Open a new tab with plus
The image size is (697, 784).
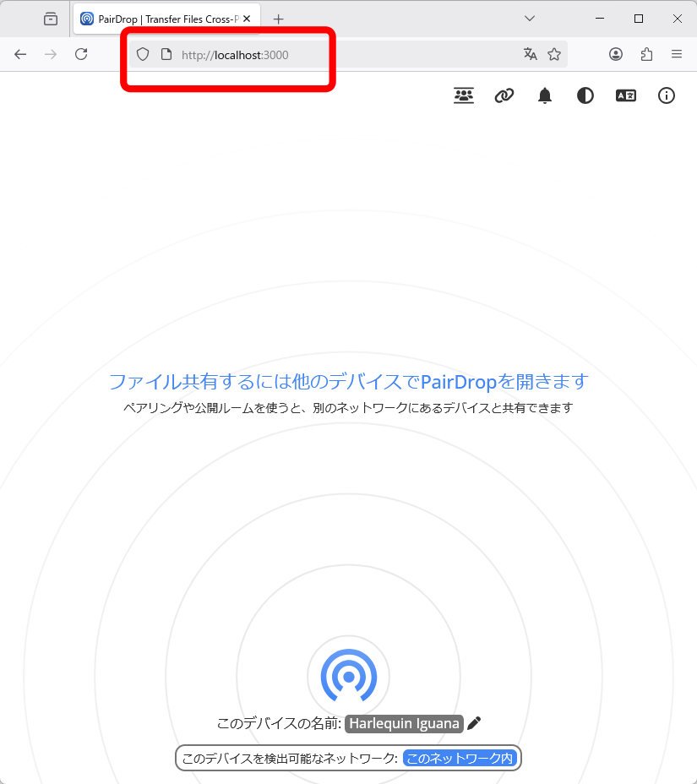279,19
